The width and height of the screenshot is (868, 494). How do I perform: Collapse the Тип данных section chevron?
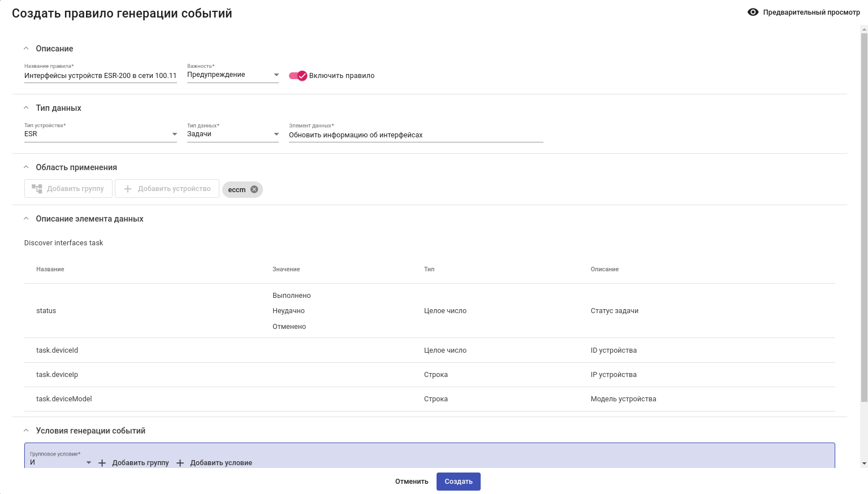26,108
